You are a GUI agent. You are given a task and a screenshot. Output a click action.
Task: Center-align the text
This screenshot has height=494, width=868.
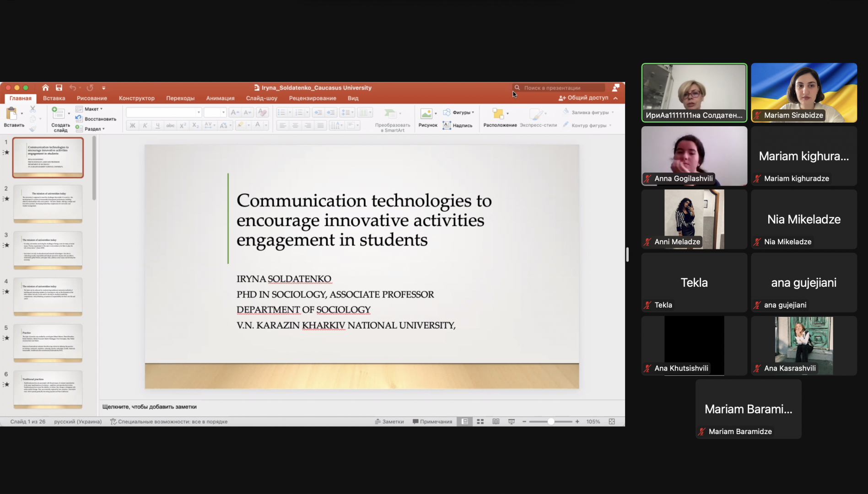295,125
